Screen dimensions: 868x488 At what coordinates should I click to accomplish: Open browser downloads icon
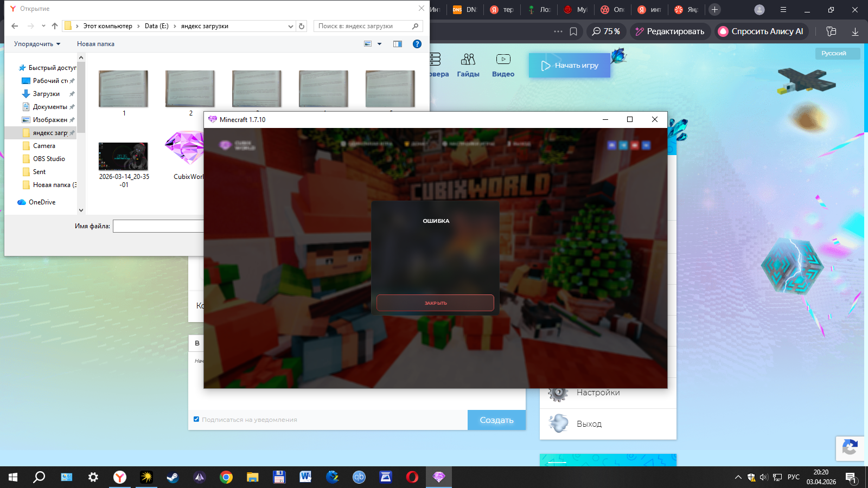point(855,31)
